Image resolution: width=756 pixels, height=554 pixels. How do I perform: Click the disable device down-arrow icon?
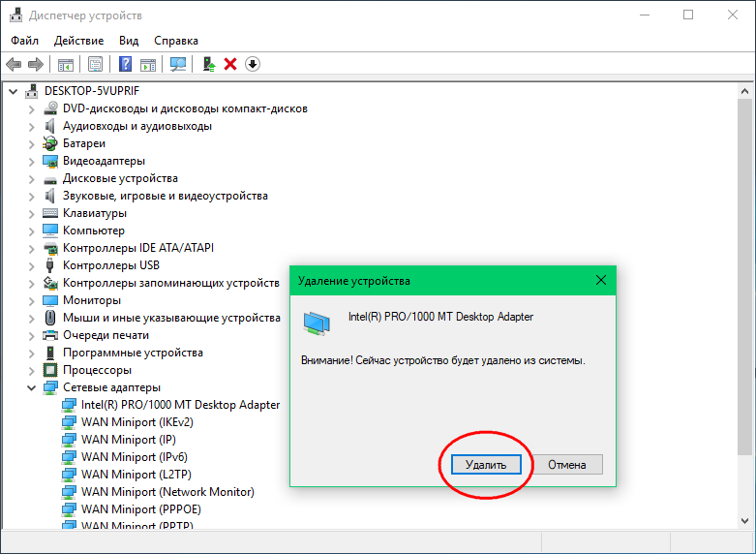[x=253, y=64]
